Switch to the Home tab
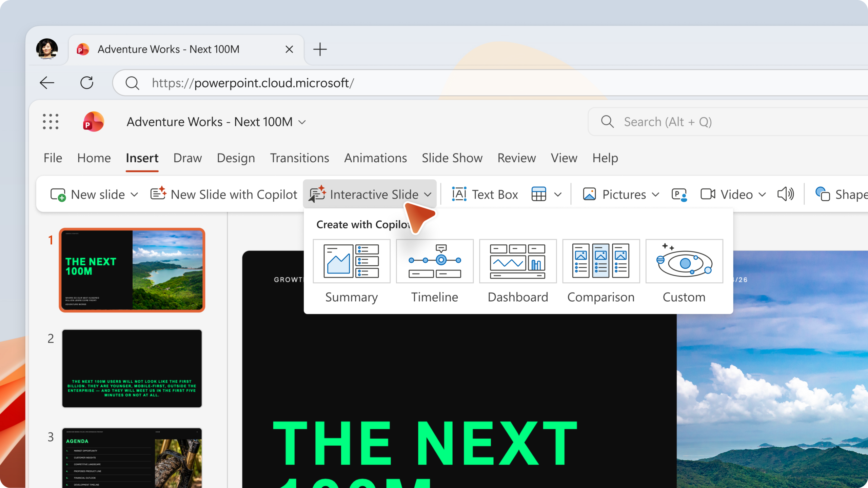The height and width of the screenshot is (488, 868). (94, 158)
